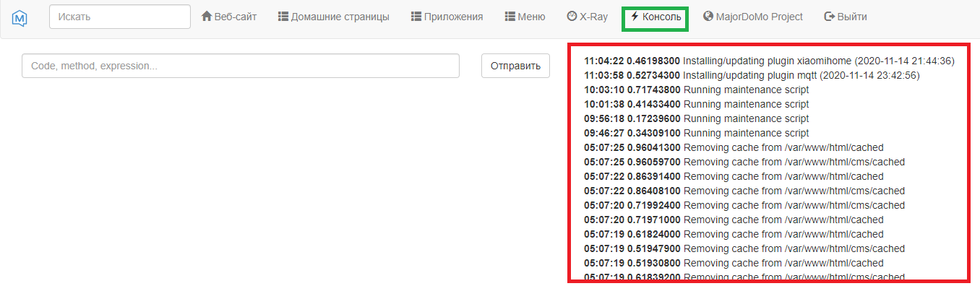Click the 05:07:19 0.51947900 log entry
Image resolution: width=980 pixels, height=286 pixels.
point(744,248)
